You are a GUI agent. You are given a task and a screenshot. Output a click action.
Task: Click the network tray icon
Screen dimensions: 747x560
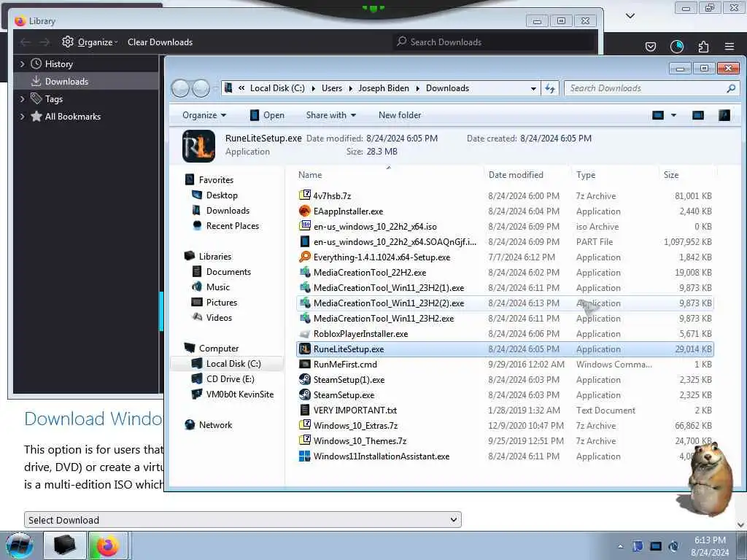click(656, 546)
